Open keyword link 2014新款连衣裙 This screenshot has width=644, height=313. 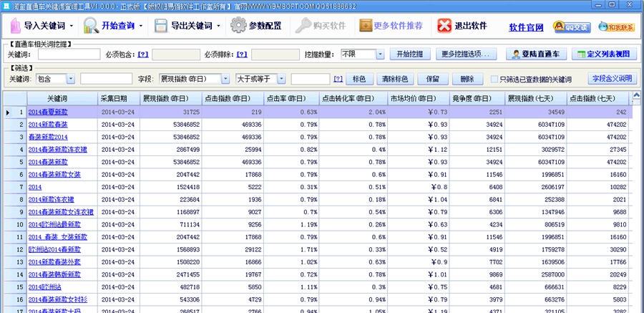tap(52, 200)
